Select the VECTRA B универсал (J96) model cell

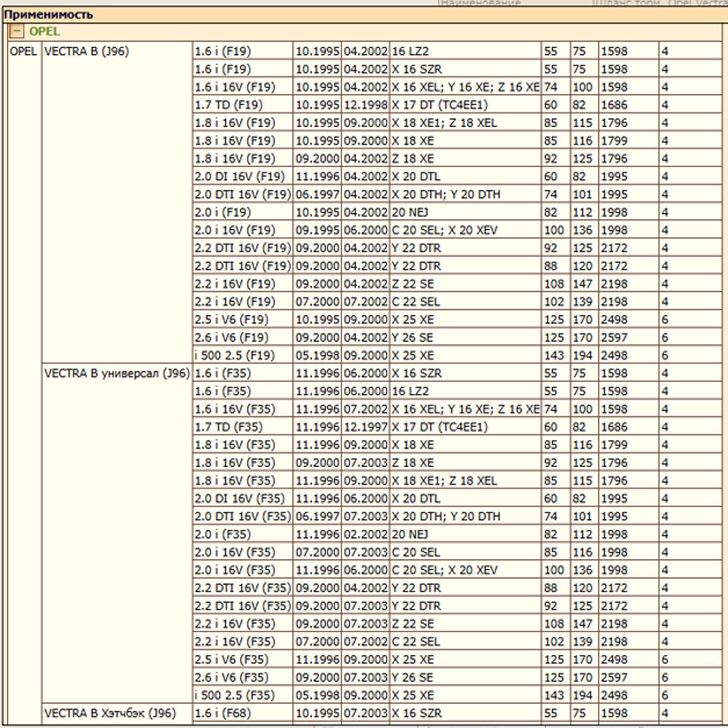116,374
